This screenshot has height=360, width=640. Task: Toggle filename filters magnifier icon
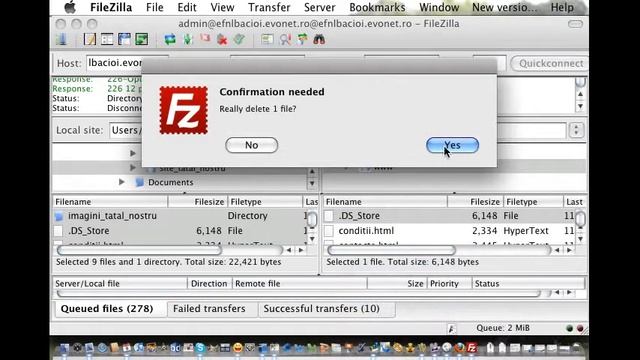pos(285,40)
